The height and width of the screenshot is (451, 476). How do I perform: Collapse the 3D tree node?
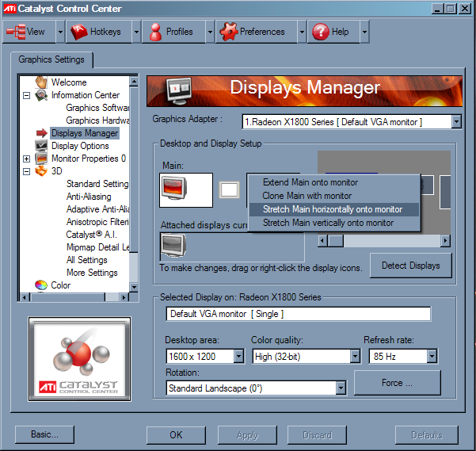27,171
